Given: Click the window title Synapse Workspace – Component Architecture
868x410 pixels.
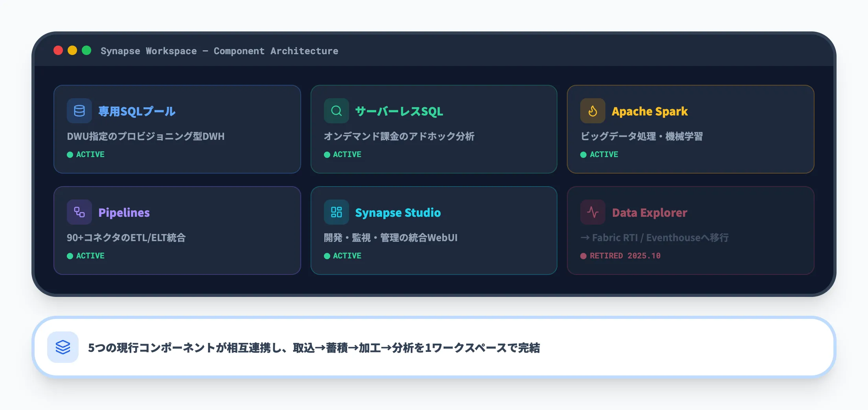Looking at the screenshot, I should [x=219, y=51].
